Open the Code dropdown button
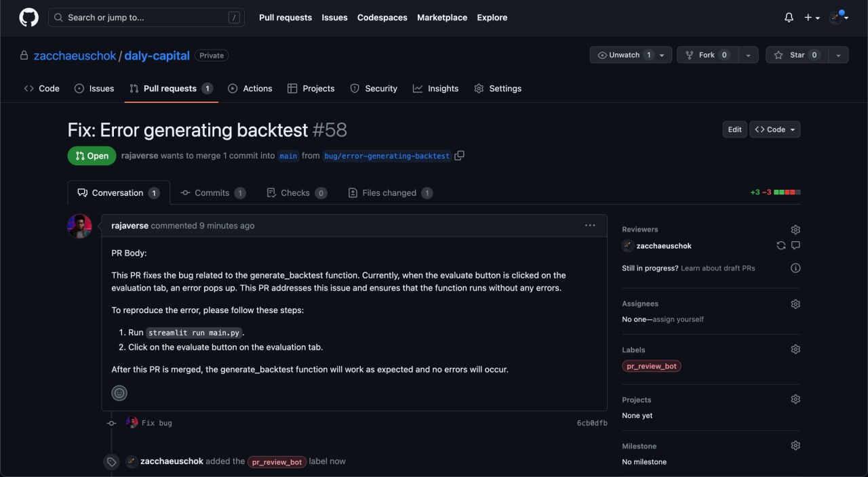Image resolution: width=868 pixels, height=477 pixels. click(775, 129)
